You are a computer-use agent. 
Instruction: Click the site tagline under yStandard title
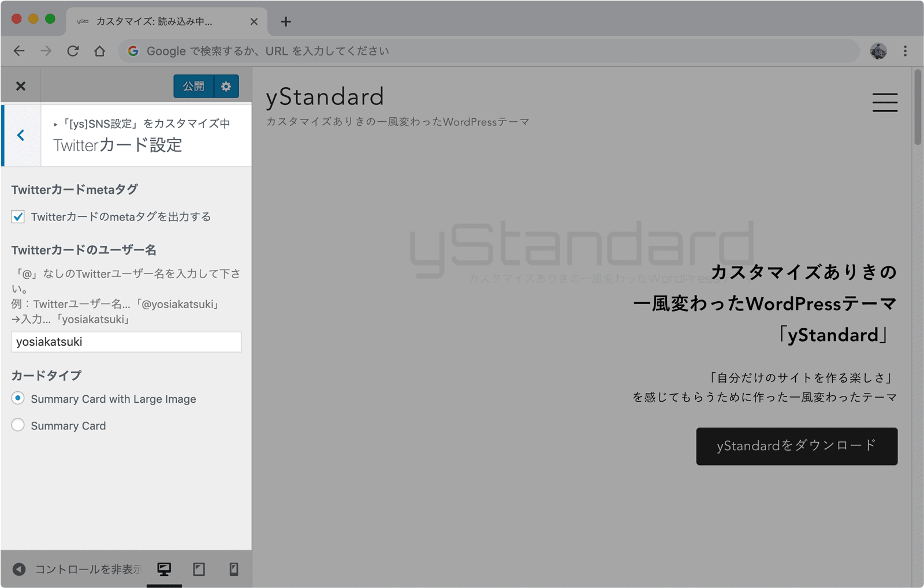click(397, 122)
